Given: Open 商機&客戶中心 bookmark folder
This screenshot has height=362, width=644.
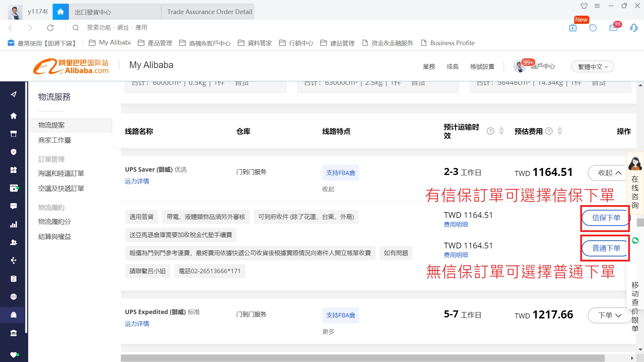Looking at the screenshot, I should click(205, 43).
